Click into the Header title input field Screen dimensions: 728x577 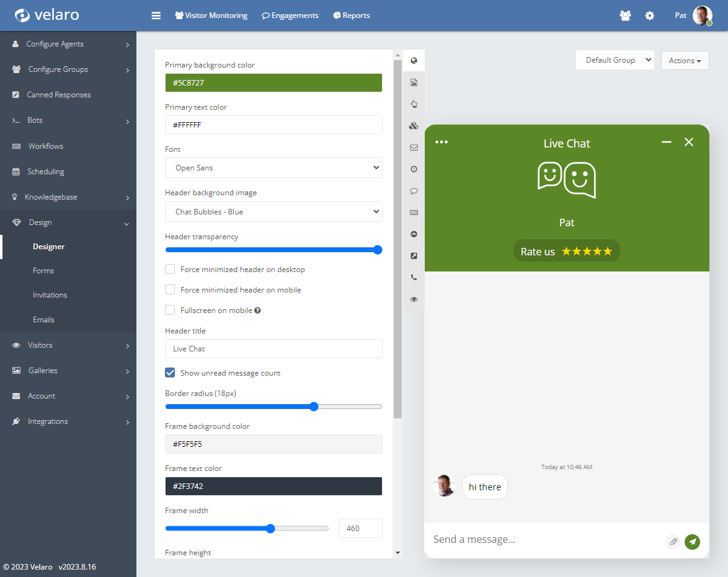pyautogui.click(x=273, y=349)
